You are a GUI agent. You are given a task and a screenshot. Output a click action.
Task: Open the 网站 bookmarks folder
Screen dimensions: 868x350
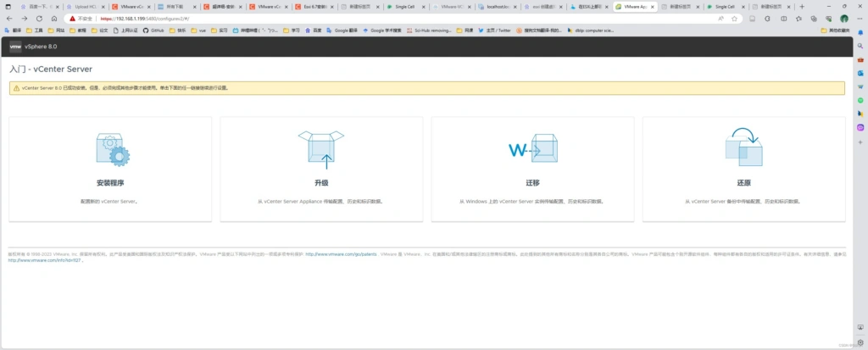pos(57,31)
